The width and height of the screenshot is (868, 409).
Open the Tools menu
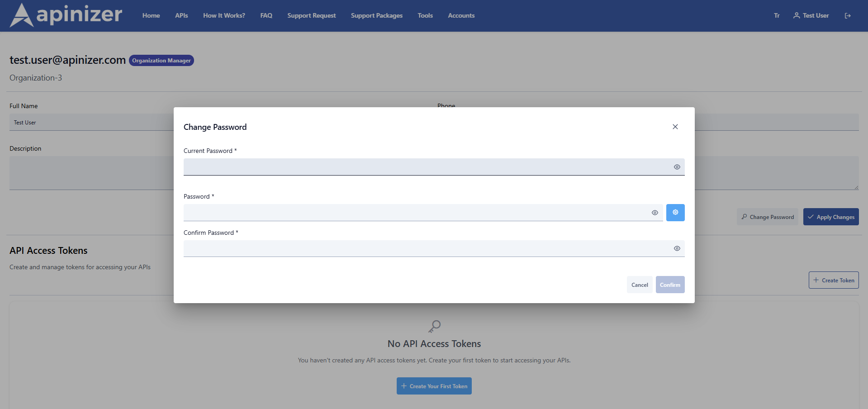click(x=425, y=16)
